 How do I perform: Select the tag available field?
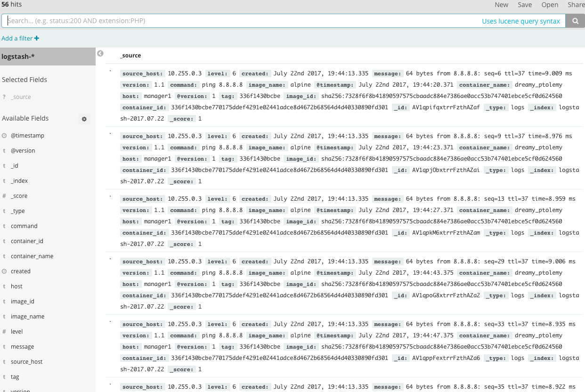click(15, 377)
